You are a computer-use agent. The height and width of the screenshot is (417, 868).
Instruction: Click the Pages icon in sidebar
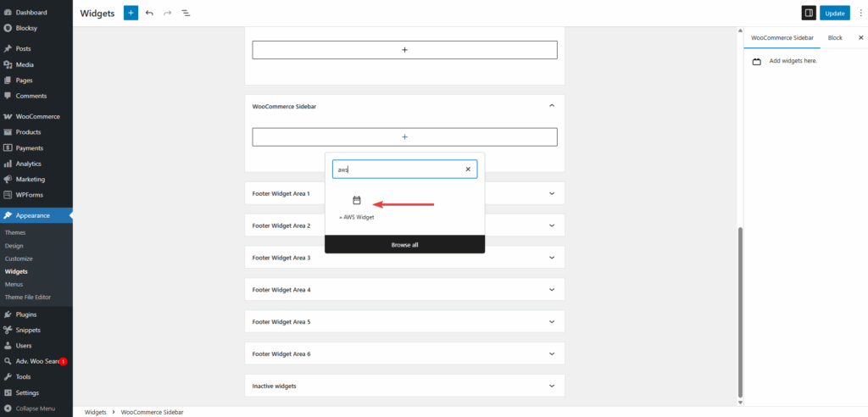8,81
